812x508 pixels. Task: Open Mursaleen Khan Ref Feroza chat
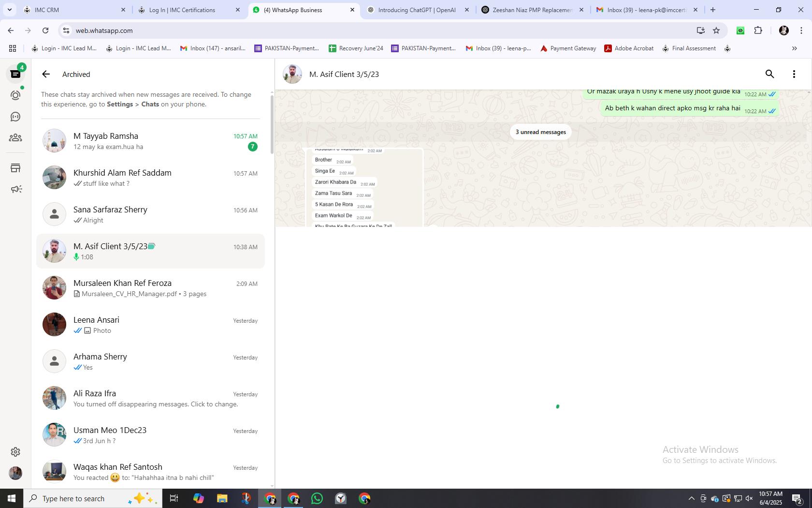tap(150, 288)
